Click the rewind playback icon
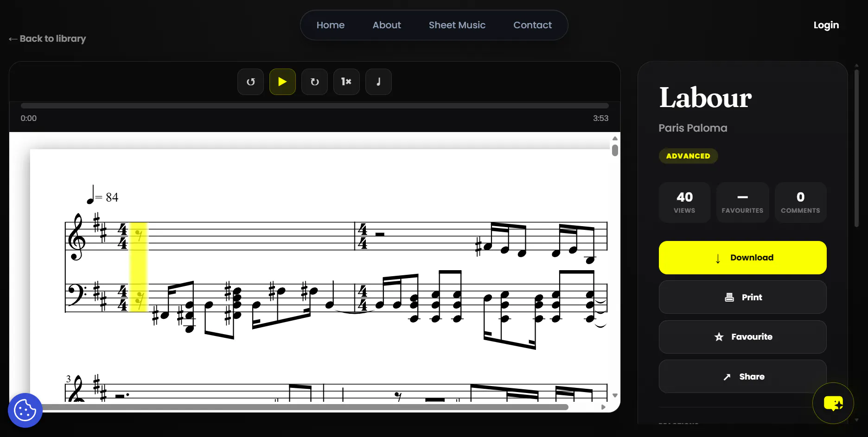868x437 pixels. (251, 82)
